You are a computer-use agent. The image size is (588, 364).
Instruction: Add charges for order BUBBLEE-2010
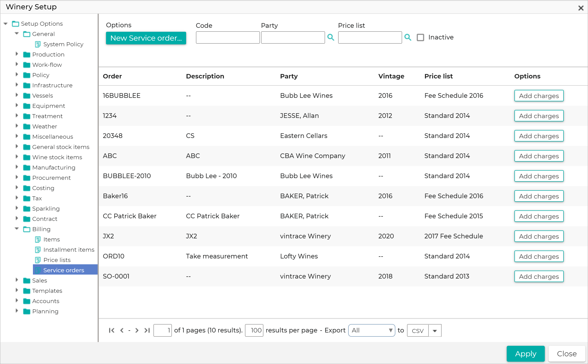click(539, 176)
